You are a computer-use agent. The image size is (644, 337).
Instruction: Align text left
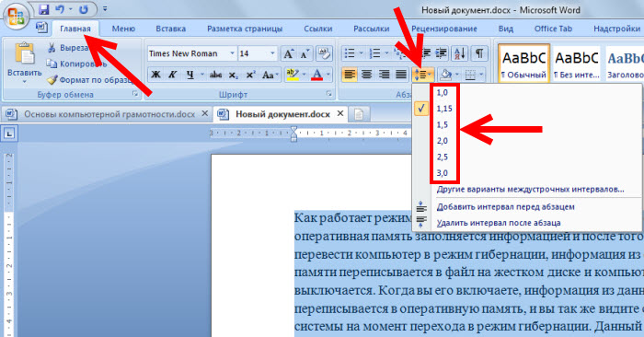(x=350, y=75)
